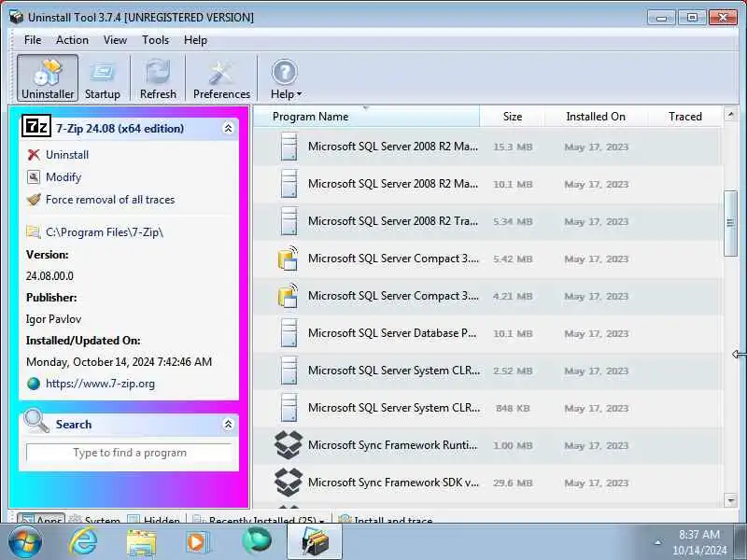Click icon of SQL Server Database P... row
This screenshot has width=747, height=560.
click(289, 333)
